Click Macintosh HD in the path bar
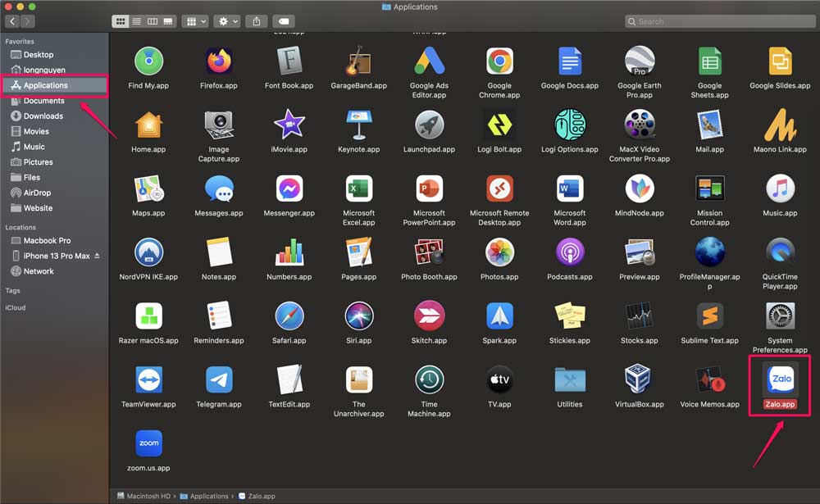 point(148,496)
